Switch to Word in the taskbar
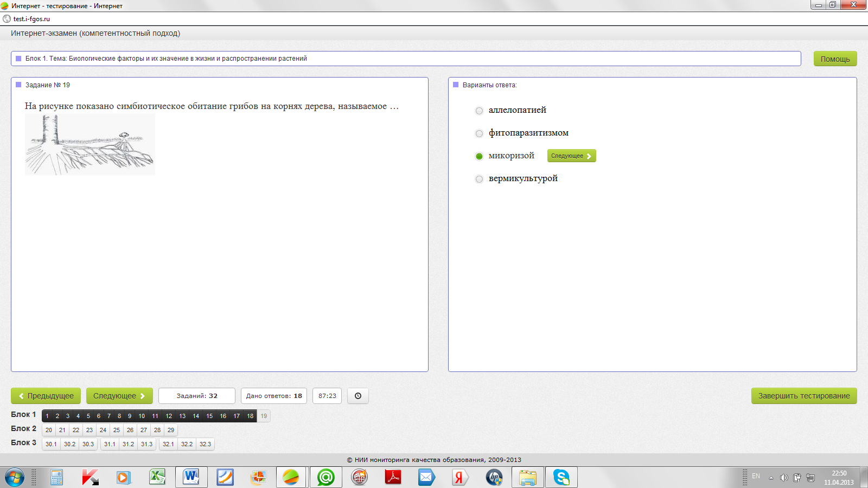The width and height of the screenshot is (868, 488). coord(191,477)
